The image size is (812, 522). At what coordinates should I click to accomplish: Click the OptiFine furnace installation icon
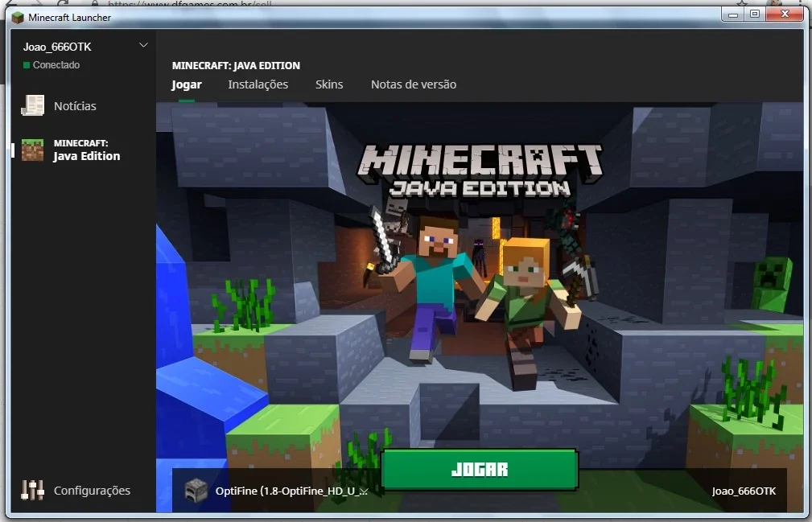pos(196,491)
